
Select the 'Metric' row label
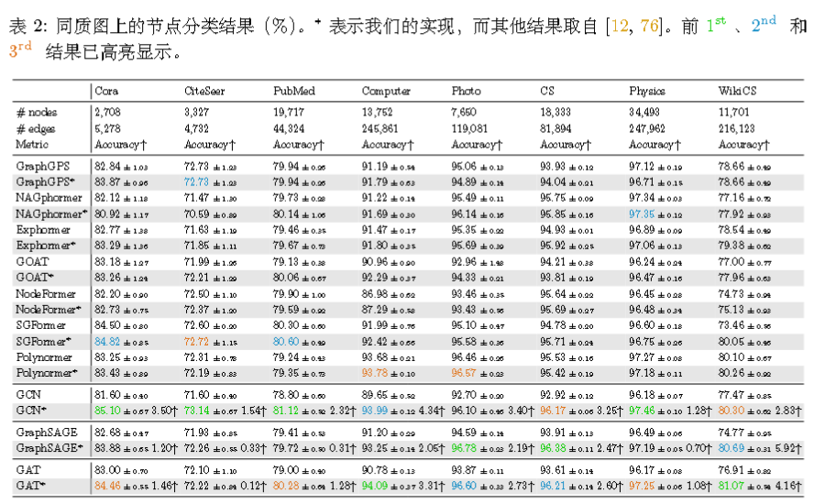[32, 145]
